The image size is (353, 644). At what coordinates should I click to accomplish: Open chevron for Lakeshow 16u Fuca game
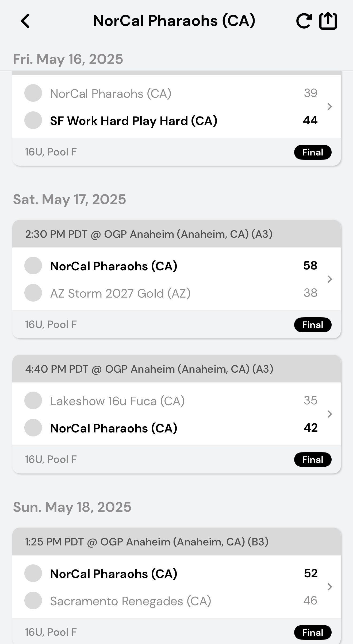tap(330, 414)
